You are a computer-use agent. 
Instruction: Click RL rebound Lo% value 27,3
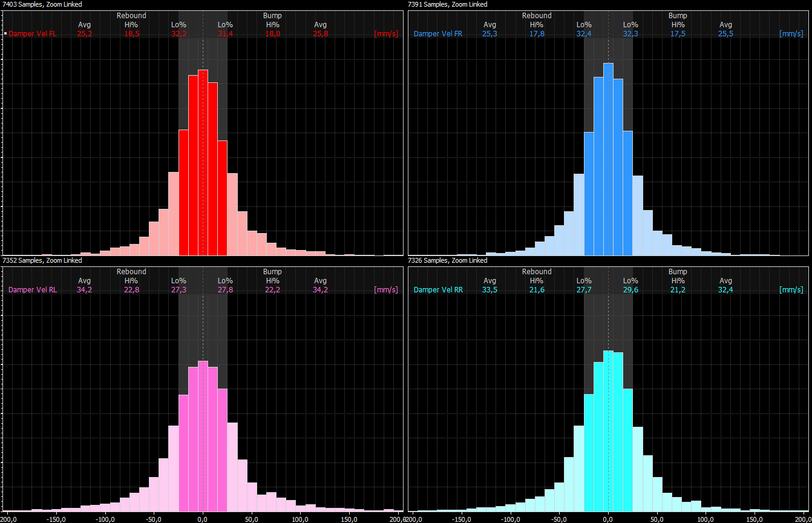(178, 290)
